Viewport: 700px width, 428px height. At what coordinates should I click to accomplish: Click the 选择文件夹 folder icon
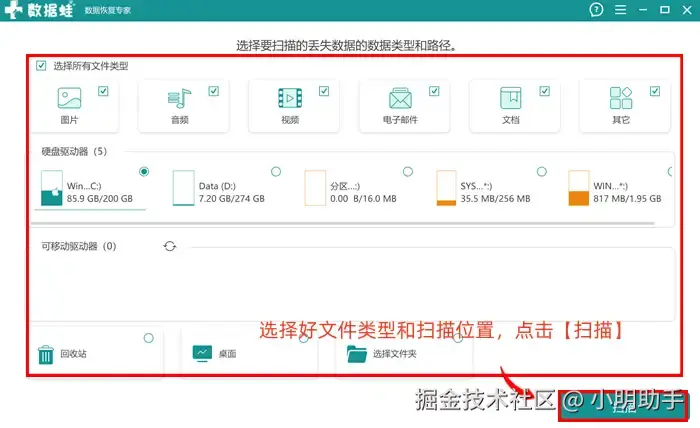point(357,354)
